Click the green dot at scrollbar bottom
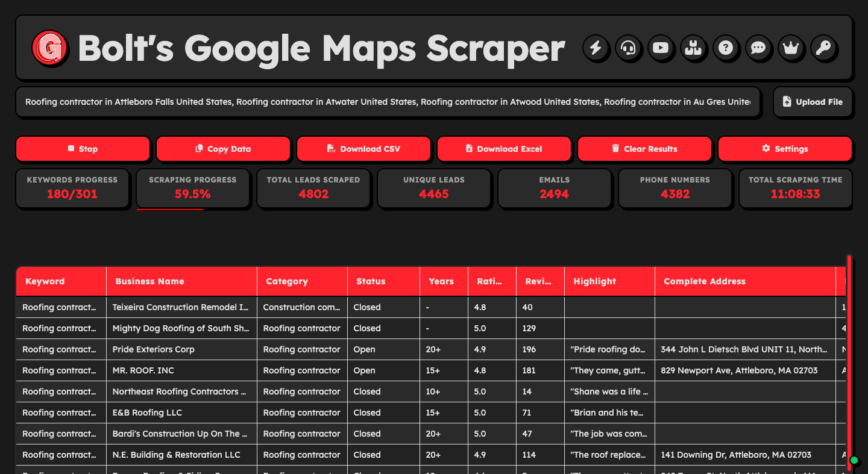The width and height of the screenshot is (868, 474). pyautogui.click(x=854, y=461)
